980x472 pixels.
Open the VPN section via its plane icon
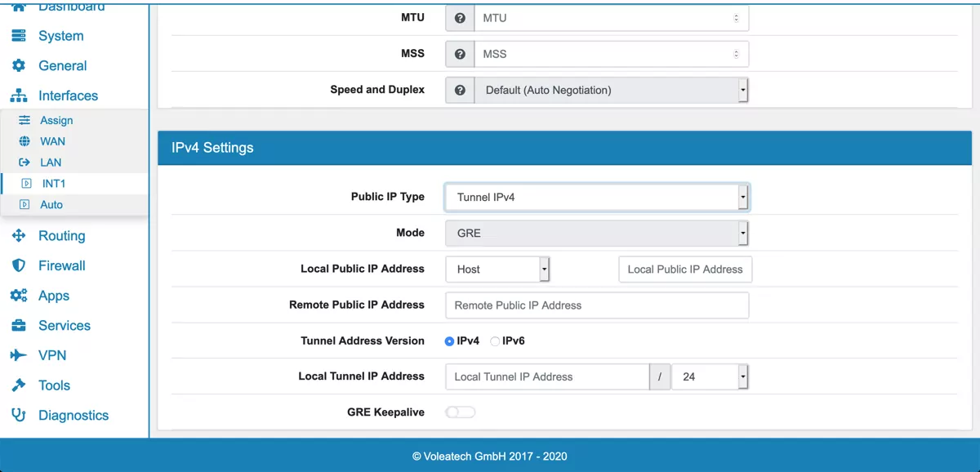(21, 355)
